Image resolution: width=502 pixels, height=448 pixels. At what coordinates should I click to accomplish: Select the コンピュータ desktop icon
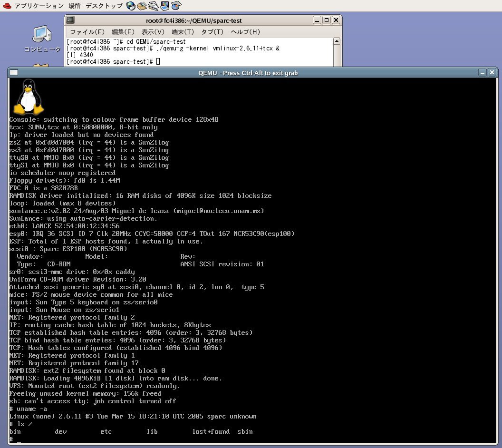pos(42,39)
